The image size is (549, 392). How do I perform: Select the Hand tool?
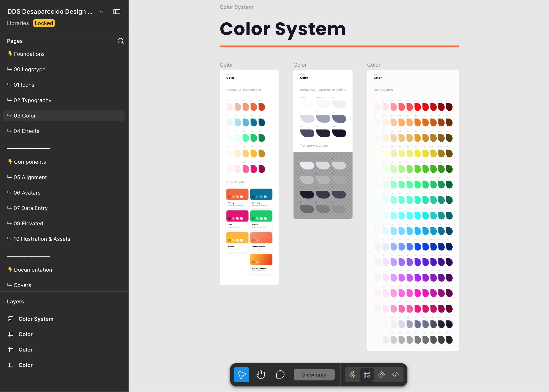(x=261, y=375)
